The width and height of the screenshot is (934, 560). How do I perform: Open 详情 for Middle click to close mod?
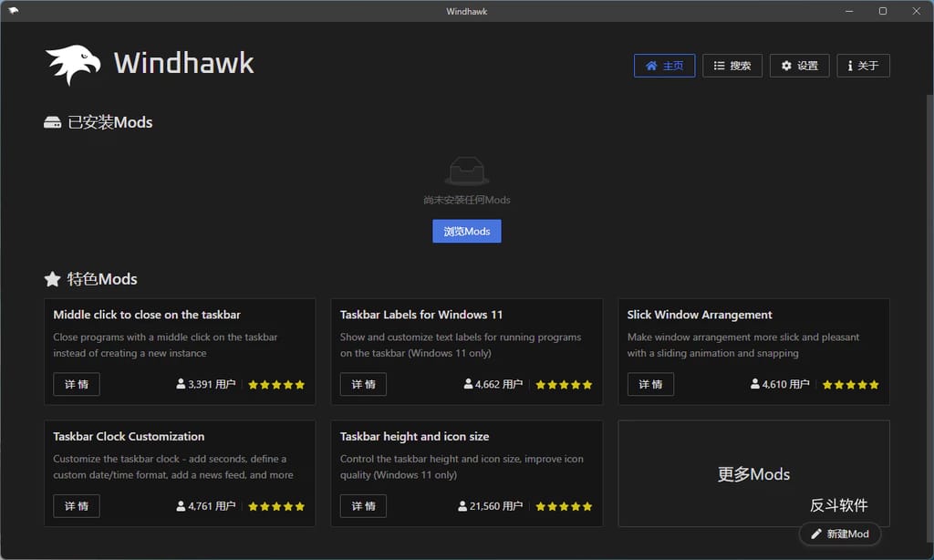point(76,384)
